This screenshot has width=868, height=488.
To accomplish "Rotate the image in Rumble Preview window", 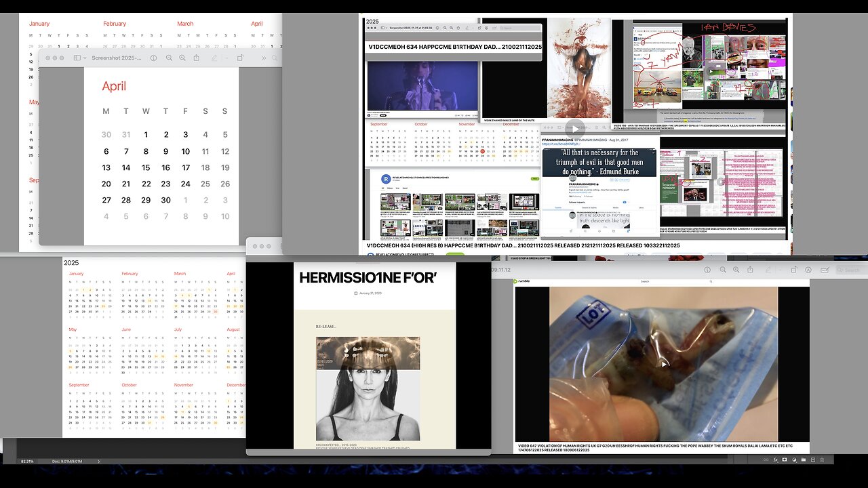I will coord(793,270).
